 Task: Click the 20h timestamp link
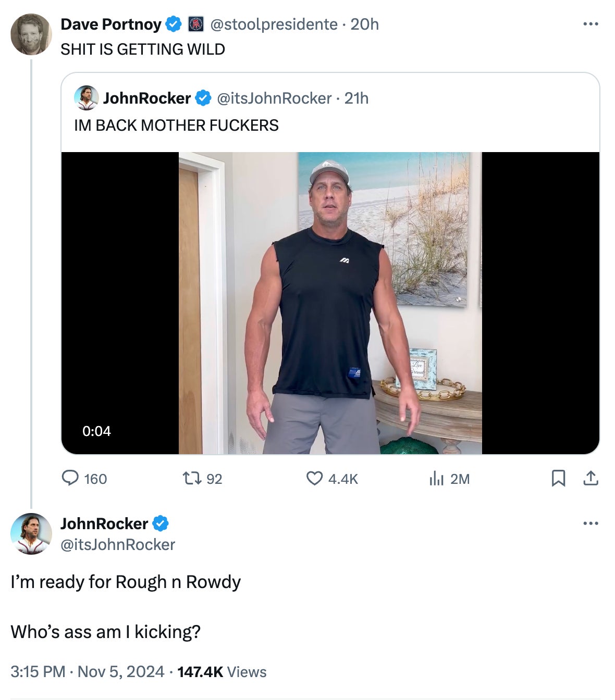point(364,24)
